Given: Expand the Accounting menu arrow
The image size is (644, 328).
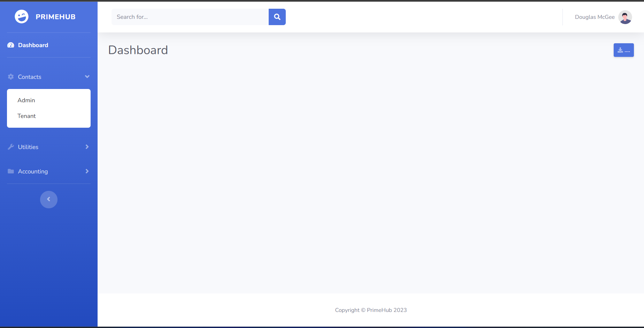Looking at the screenshot, I should (x=87, y=171).
